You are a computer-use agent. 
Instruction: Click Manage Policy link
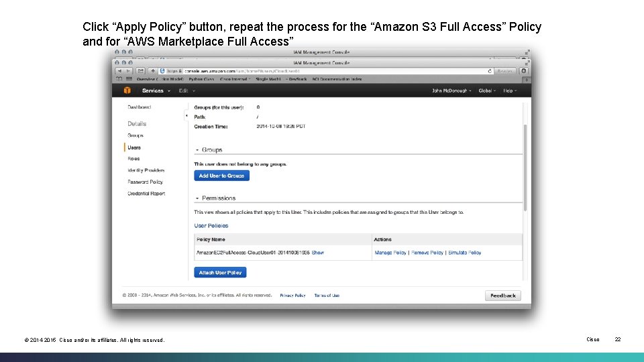pos(390,253)
